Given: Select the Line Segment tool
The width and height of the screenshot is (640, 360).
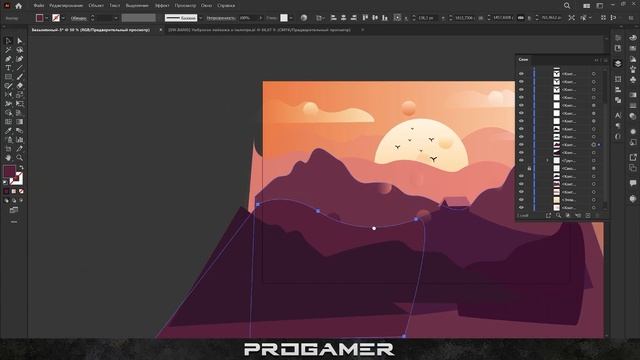Looking at the screenshot, I should point(20,68).
